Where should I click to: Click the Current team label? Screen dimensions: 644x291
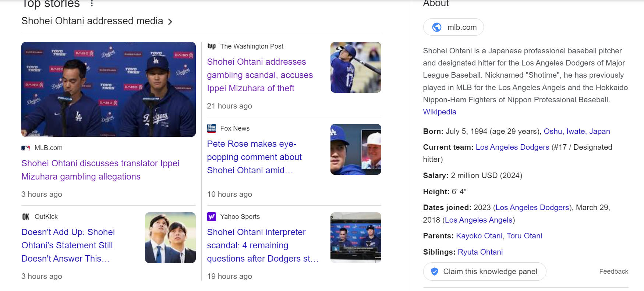click(x=448, y=147)
